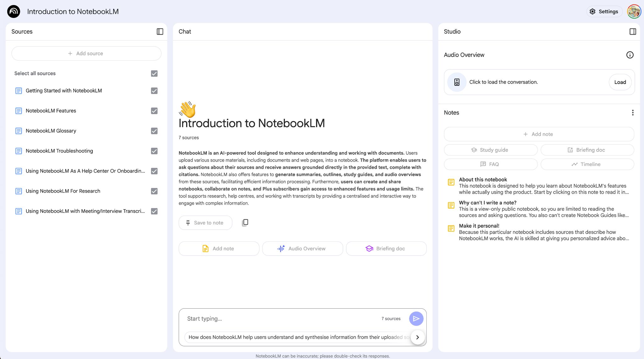
Task: Click the Study guide icon in Studio
Action: pos(475,150)
